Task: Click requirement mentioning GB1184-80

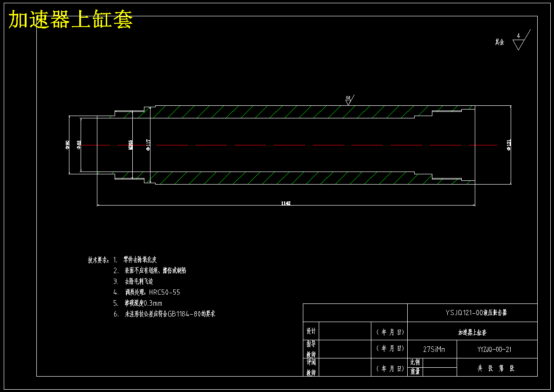Action: [x=170, y=314]
